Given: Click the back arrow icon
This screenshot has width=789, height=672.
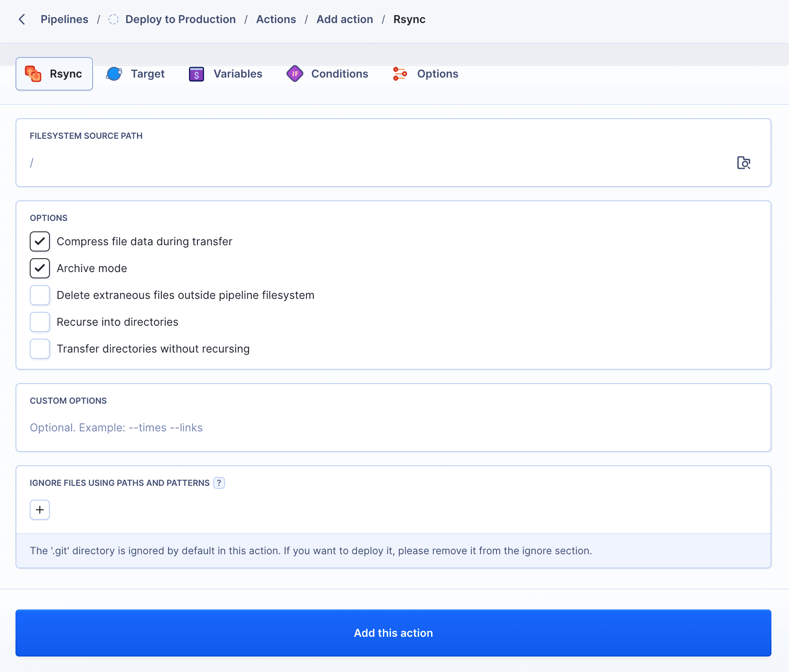Looking at the screenshot, I should tap(22, 19).
